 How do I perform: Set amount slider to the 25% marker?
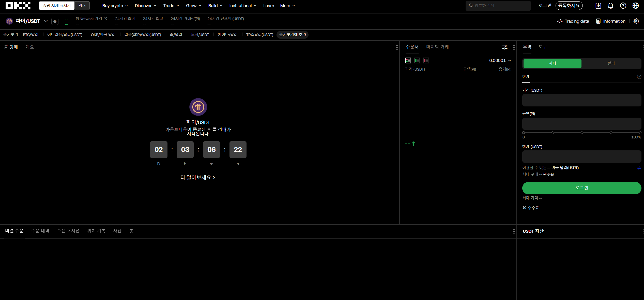coord(553,133)
